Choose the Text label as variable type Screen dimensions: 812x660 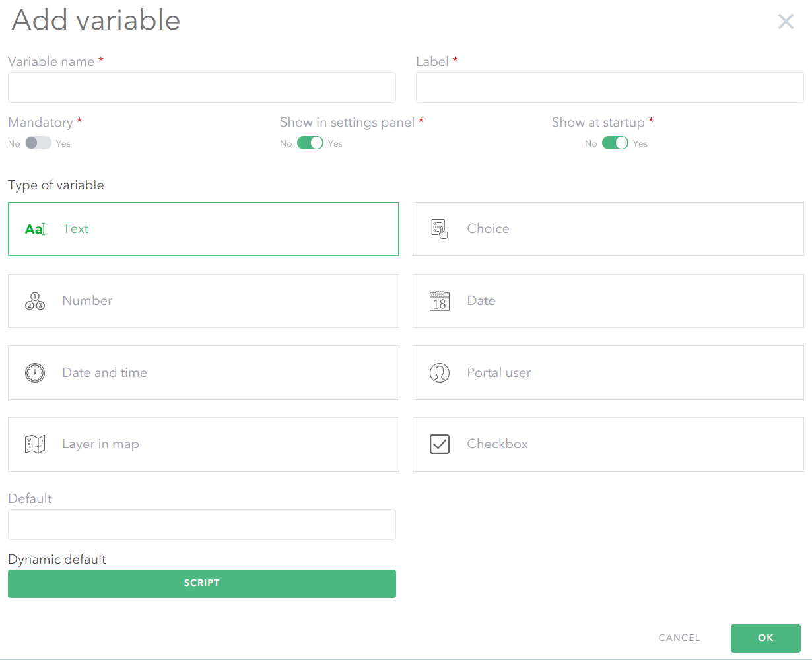76,229
